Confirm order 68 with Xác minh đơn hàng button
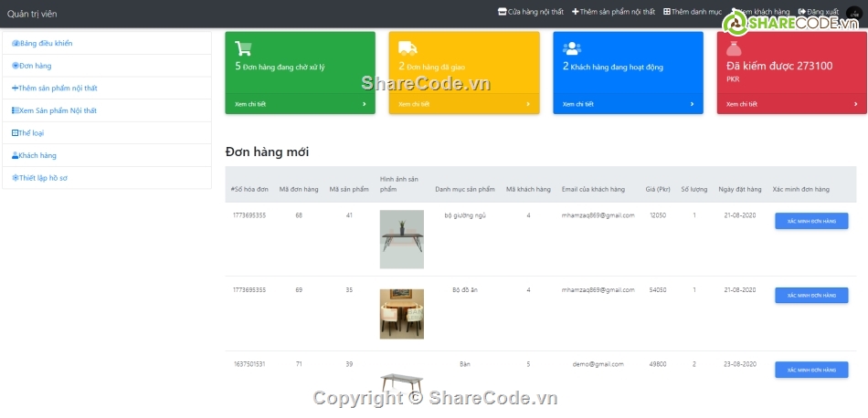The image size is (868, 418). pos(811,221)
